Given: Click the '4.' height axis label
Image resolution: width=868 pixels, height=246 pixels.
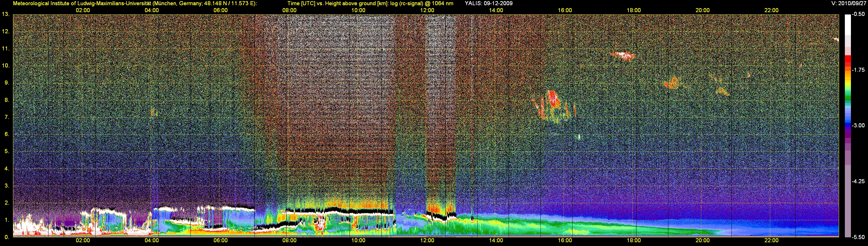Looking at the screenshot, I should pos(7,168).
